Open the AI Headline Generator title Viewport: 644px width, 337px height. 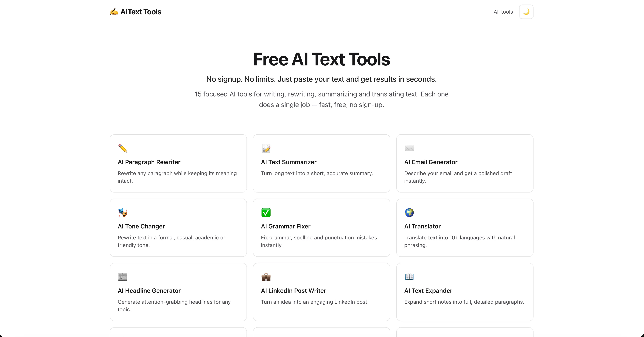coord(149,291)
